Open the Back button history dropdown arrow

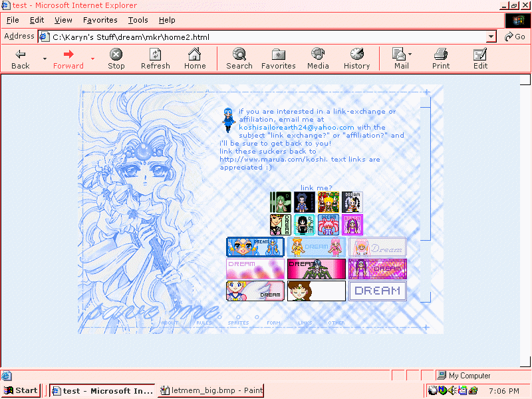pyautogui.click(x=45, y=59)
